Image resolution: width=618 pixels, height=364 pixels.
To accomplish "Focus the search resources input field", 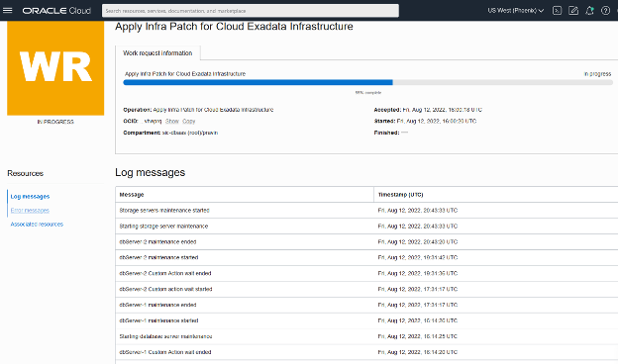I will tap(251, 11).
